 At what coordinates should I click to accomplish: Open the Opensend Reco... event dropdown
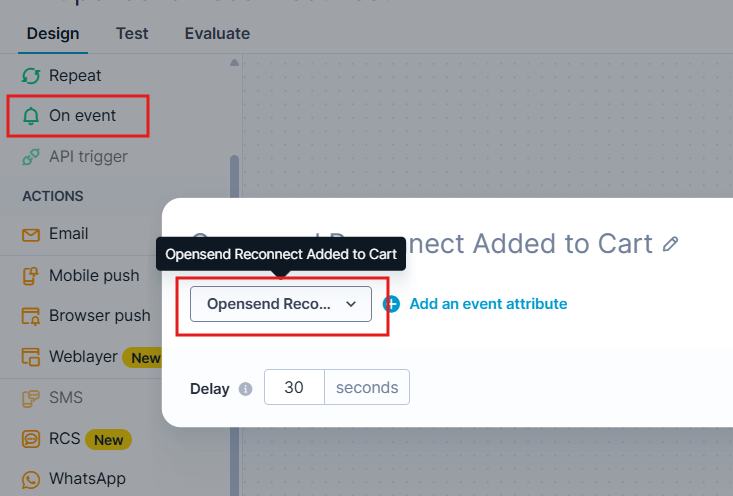click(x=281, y=304)
